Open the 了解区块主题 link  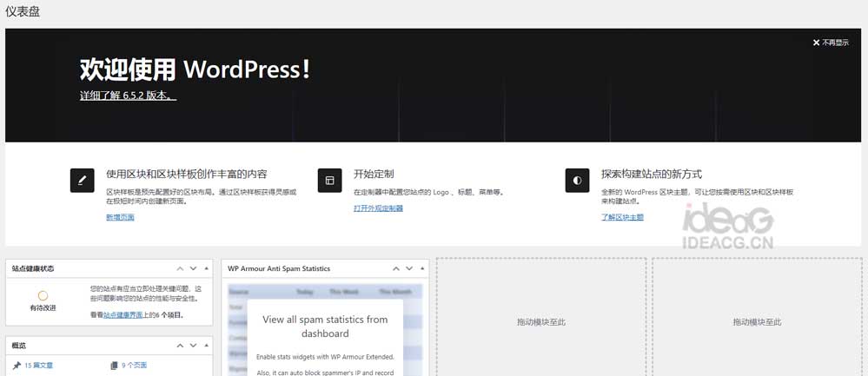tap(622, 217)
